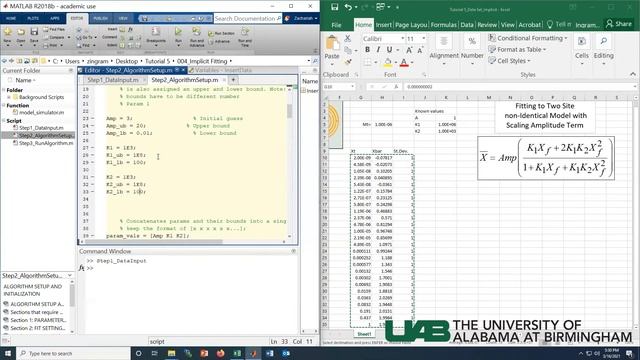Click the MATLAB Open file icon
This screenshot has height=360, width=640.
pos(21,33)
